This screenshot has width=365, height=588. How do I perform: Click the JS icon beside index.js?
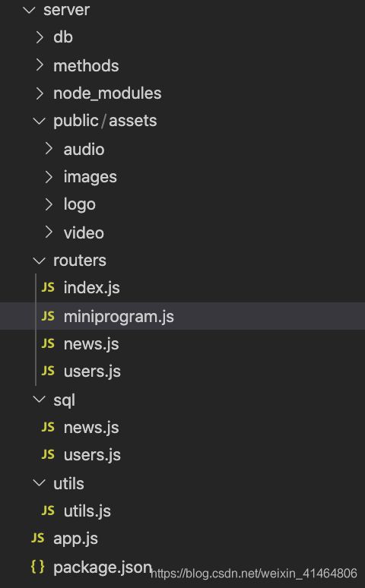click(48, 287)
